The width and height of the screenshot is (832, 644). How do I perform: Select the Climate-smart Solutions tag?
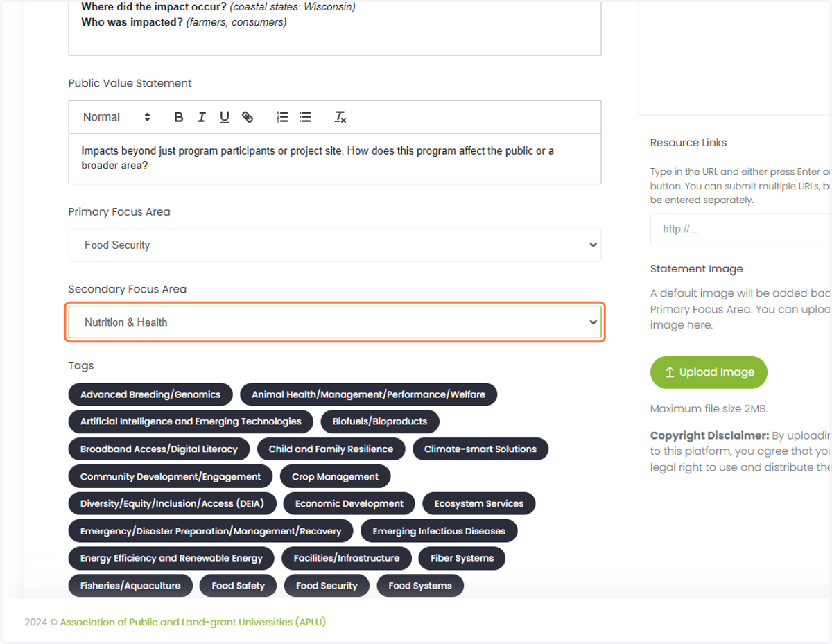[480, 449]
